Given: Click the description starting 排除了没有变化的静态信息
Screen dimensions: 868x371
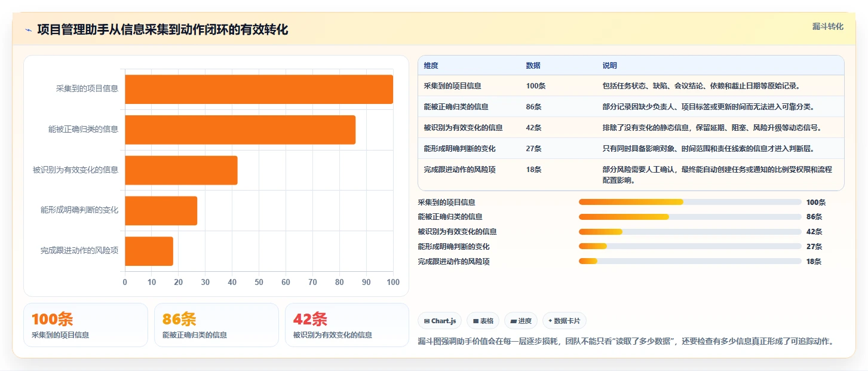Looking at the screenshot, I should click(x=712, y=128).
